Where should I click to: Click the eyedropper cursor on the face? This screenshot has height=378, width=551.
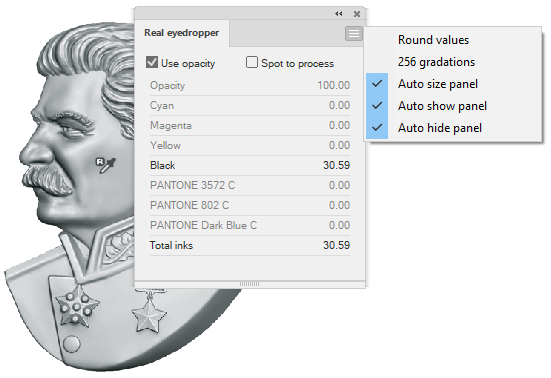point(106,165)
